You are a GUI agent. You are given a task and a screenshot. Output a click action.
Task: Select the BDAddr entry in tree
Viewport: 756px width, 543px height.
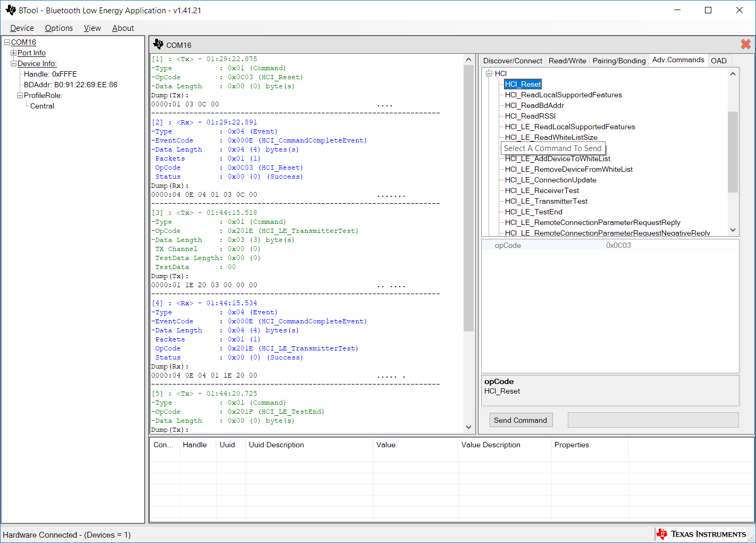coord(70,85)
